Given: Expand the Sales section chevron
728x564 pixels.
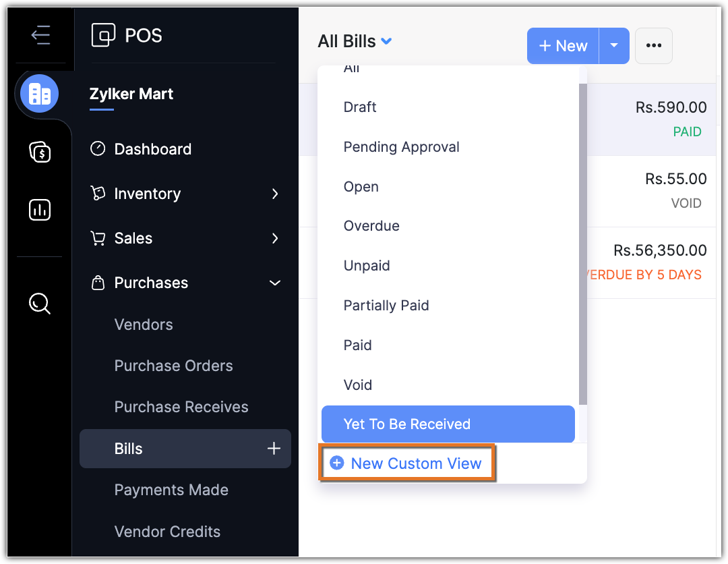Looking at the screenshot, I should 275,238.
